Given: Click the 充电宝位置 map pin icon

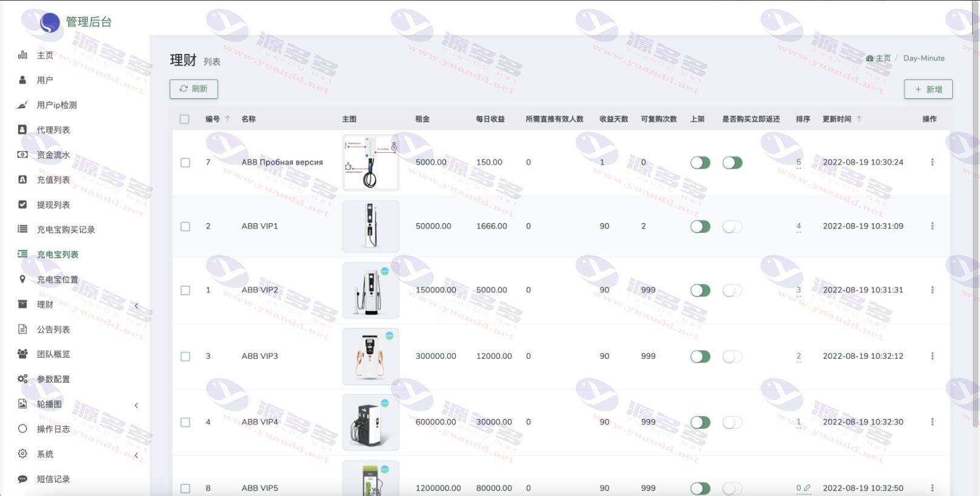Looking at the screenshot, I should [x=22, y=279].
